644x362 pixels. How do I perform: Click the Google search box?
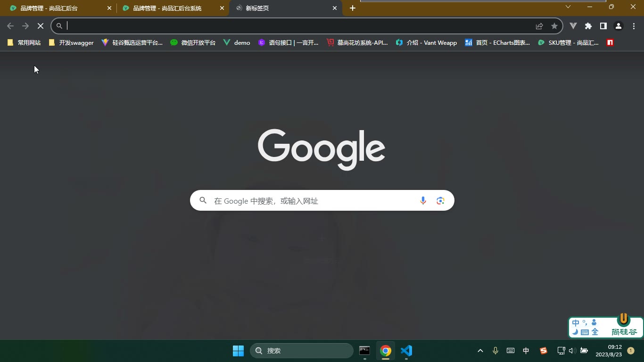pos(322,200)
